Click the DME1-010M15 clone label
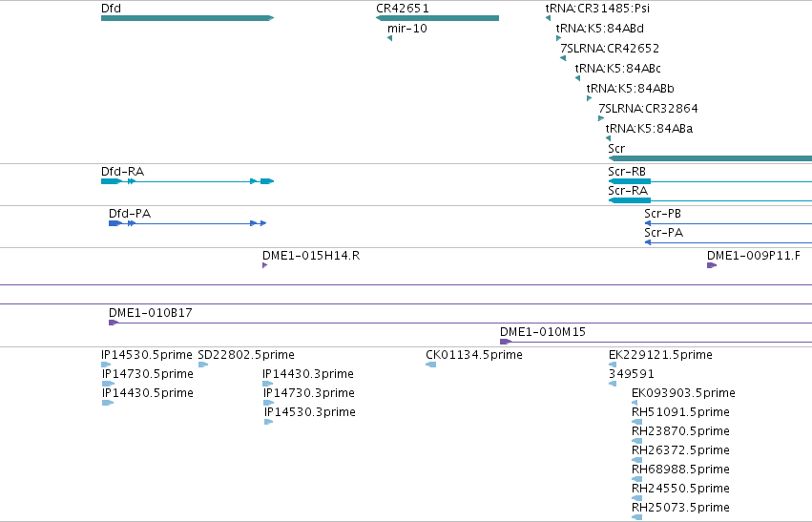The image size is (812, 522). tap(542, 332)
